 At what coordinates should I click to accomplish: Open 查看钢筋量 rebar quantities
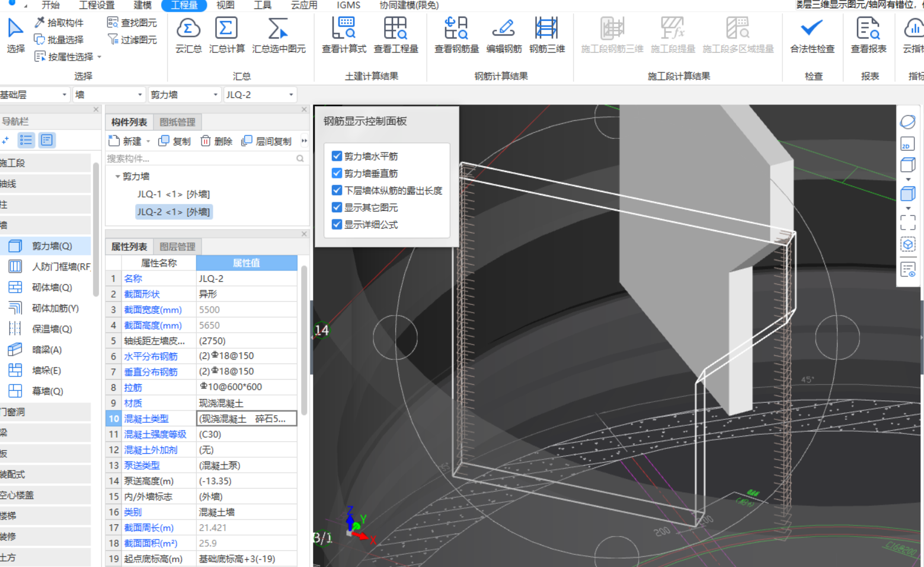click(456, 36)
